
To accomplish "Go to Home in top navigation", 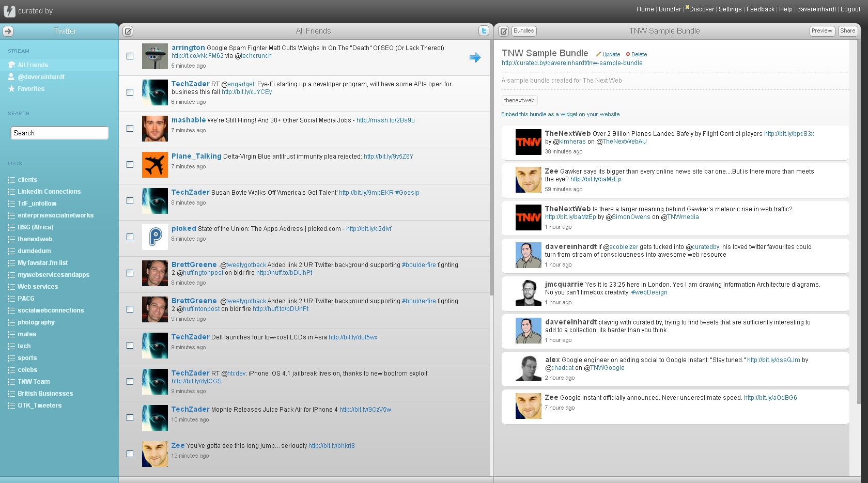I will pos(645,9).
